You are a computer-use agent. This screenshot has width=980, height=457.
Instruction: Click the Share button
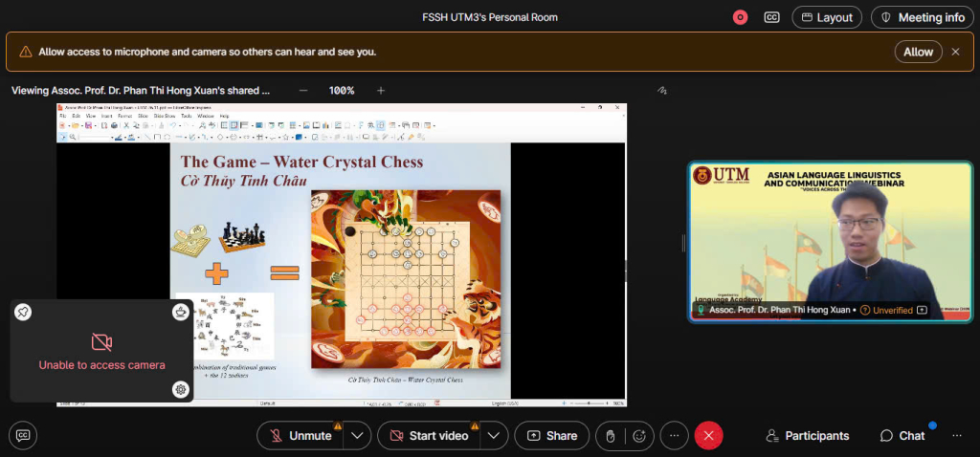pos(552,436)
